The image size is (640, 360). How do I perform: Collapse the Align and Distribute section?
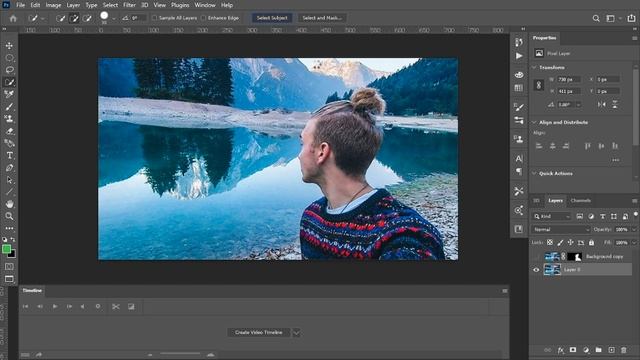tap(534, 122)
